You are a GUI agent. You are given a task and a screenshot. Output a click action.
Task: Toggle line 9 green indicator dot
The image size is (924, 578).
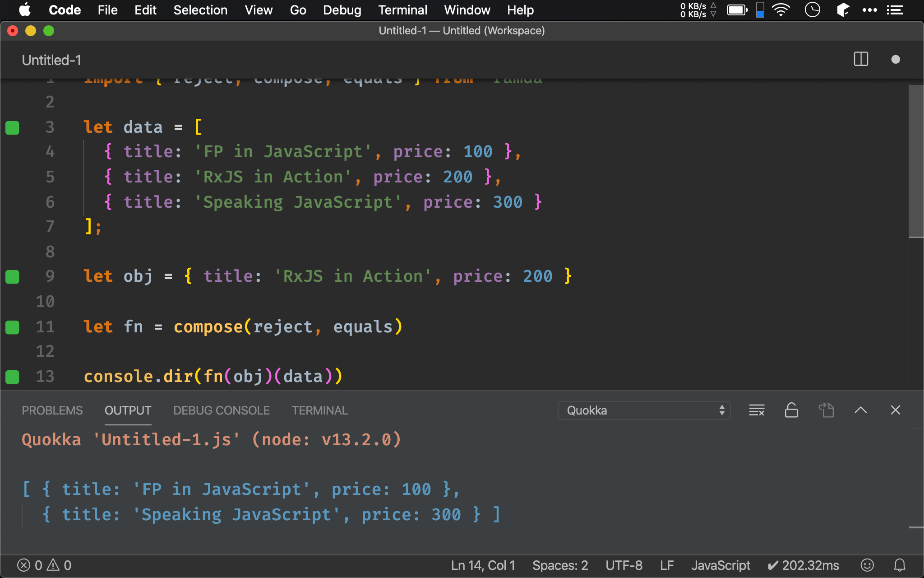(13, 276)
